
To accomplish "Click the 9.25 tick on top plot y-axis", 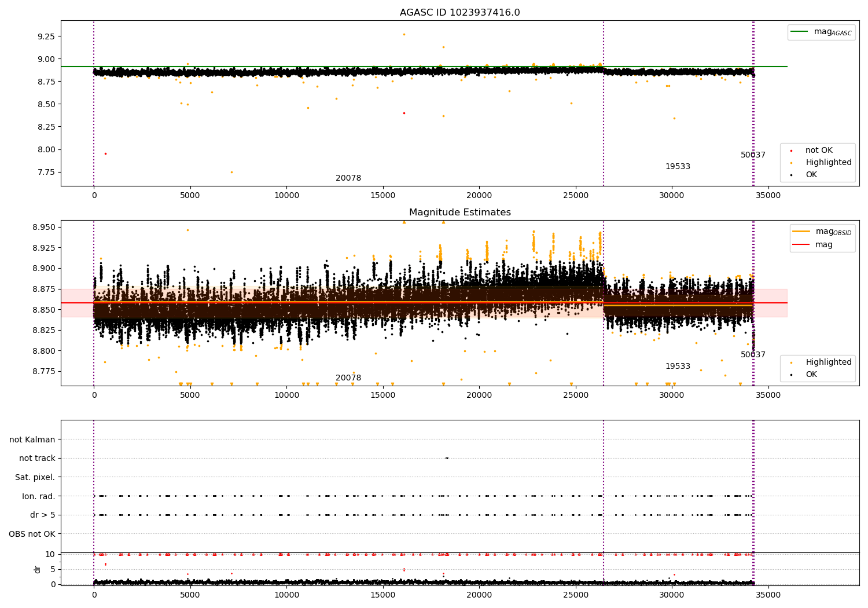I will [46, 36].
